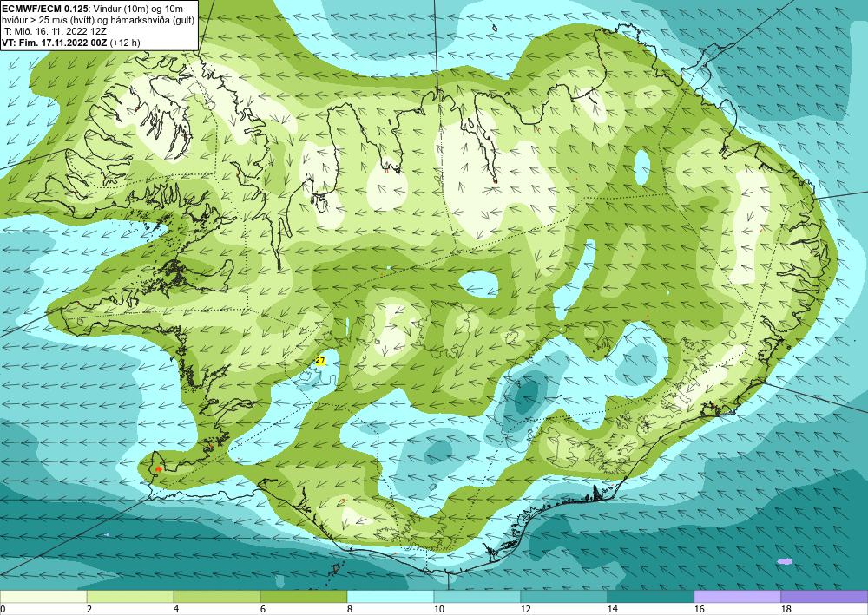Select the 12–14 m/s teal legend swatch
The width and height of the screenshot is (868, 615).
click(564, 597)
